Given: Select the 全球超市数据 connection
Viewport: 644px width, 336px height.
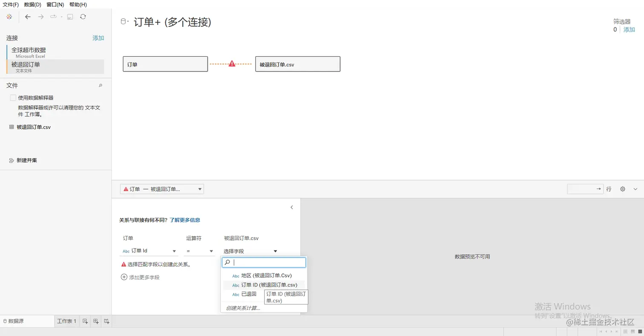Looking at the screenshot, I should click(55, 52).
